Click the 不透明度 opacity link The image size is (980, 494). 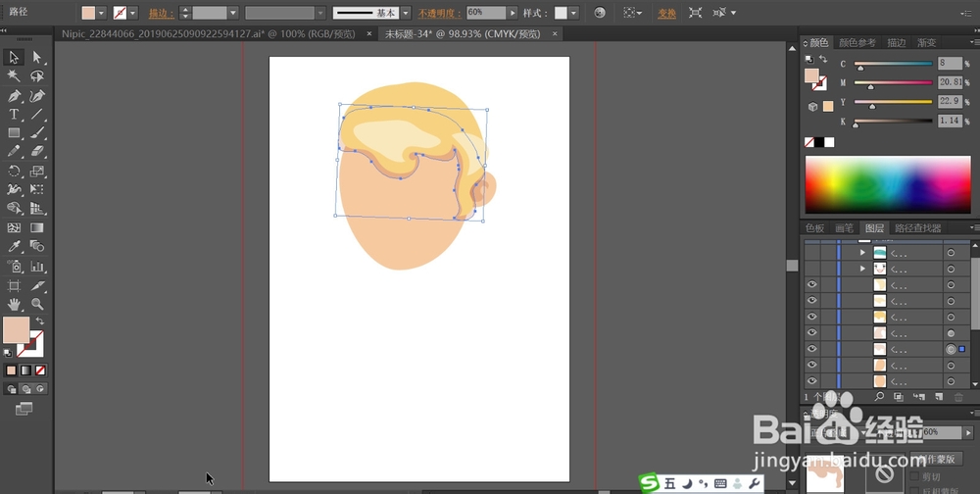coord(440,13)
